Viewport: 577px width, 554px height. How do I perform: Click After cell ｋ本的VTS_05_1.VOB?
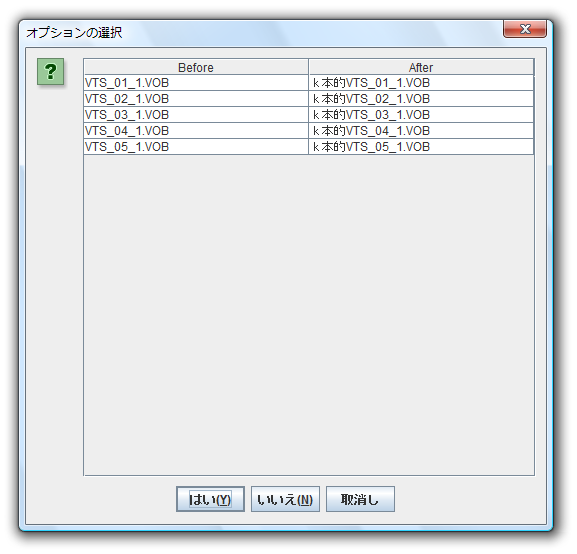pos(421,147)
